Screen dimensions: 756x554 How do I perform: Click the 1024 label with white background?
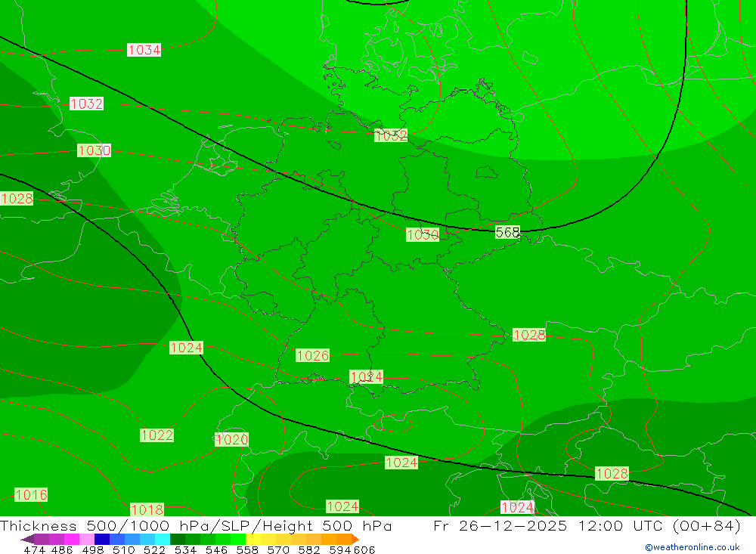click(517, 507)
